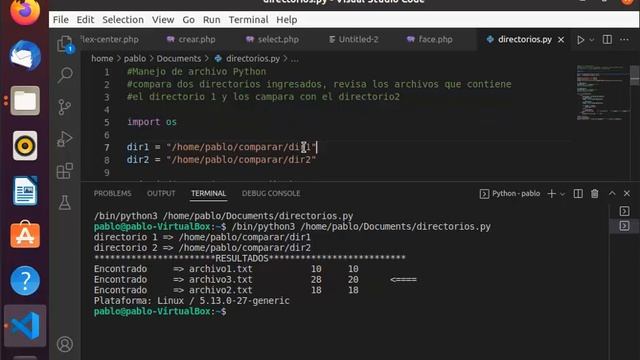Image resolution: width=640 pixels, height=360 pixels.
Task: Open Ubuntu Software from the dock
Action: tap(25, 235)
